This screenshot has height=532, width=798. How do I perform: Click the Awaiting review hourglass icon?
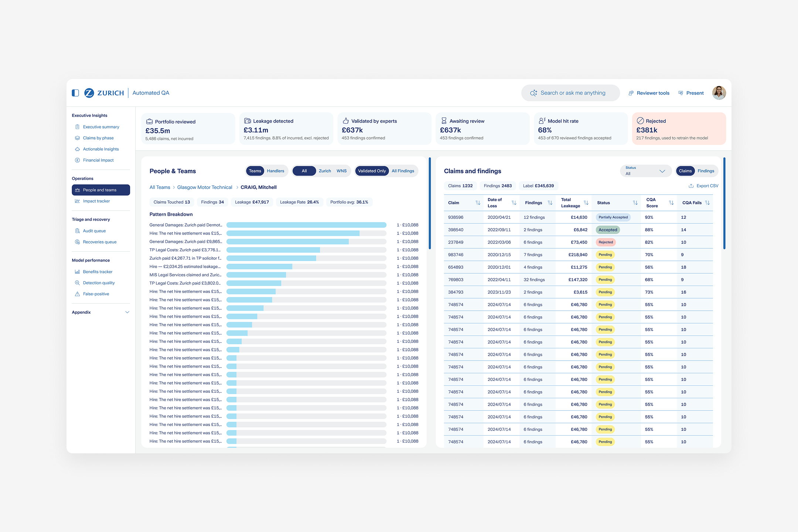[444, 121]
